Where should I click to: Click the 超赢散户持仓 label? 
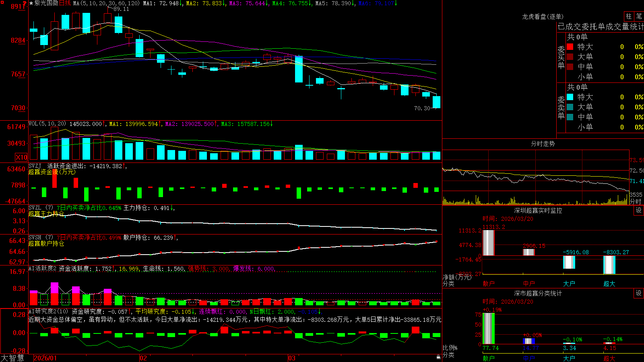(x=46, y=243)
